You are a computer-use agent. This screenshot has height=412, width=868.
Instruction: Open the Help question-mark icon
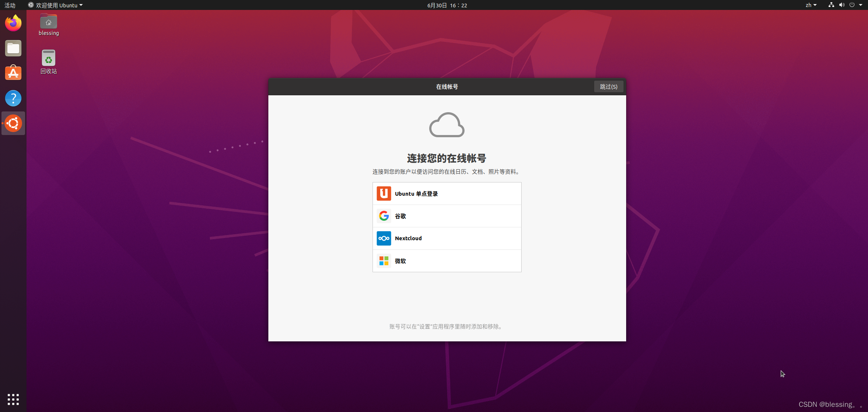click(x=13, y=98)
